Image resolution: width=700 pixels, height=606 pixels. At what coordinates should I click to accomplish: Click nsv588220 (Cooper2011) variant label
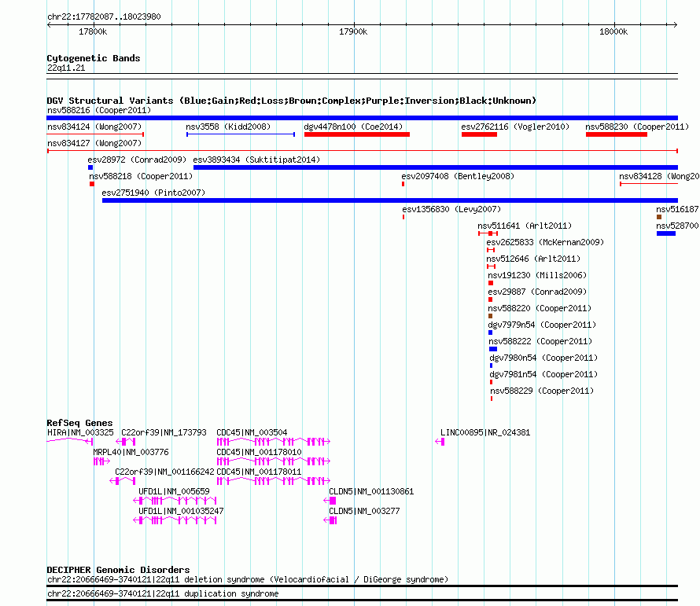(540, 308)
